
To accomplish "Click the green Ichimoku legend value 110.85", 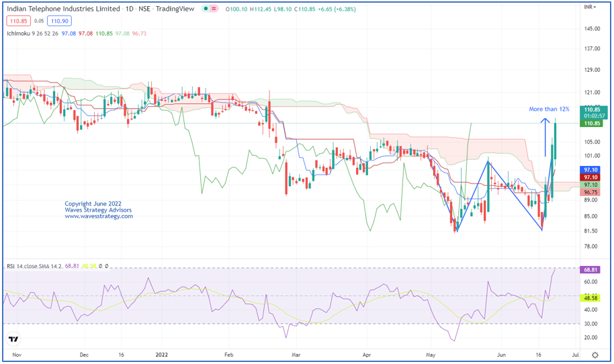I will pos(104,34).
